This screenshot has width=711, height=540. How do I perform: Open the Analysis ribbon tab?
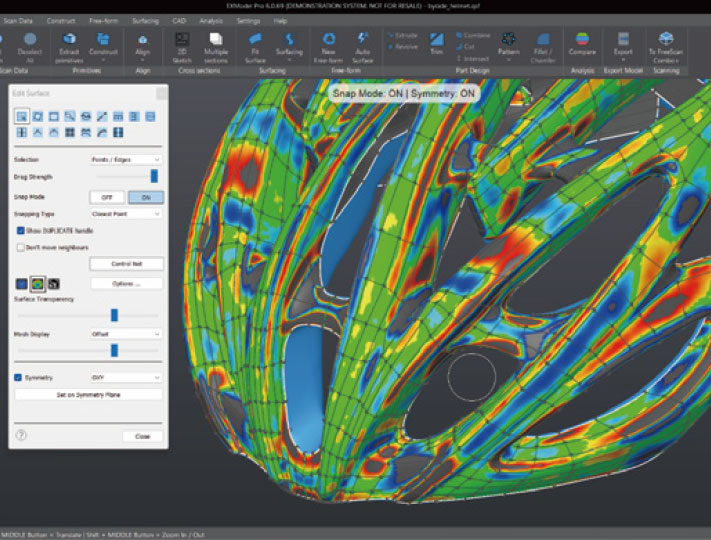(211, 20)
